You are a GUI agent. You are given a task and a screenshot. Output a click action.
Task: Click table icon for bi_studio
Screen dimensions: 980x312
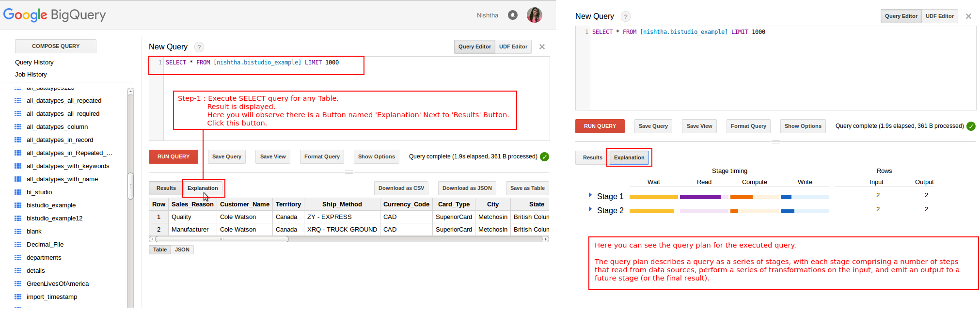pos(18,192)
